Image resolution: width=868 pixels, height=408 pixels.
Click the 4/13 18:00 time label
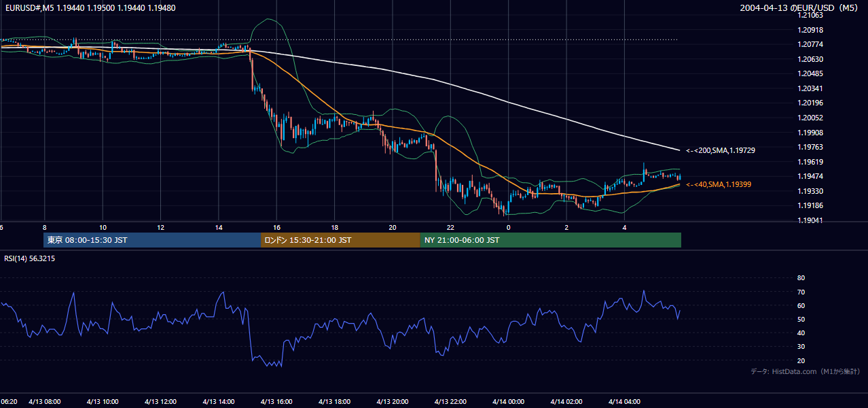click(334, 401)
